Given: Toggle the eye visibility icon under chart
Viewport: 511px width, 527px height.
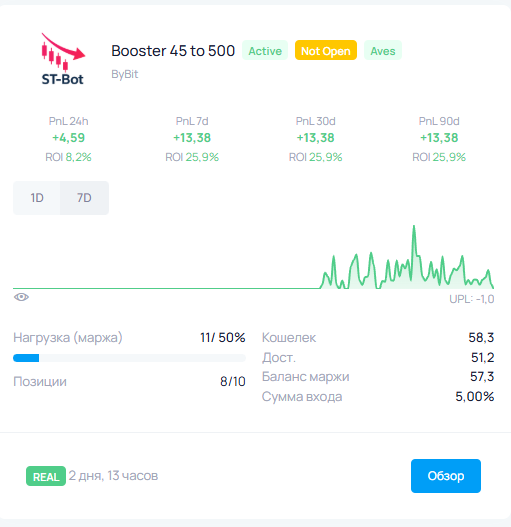Looking at the screenshot, I should [21, 297].
